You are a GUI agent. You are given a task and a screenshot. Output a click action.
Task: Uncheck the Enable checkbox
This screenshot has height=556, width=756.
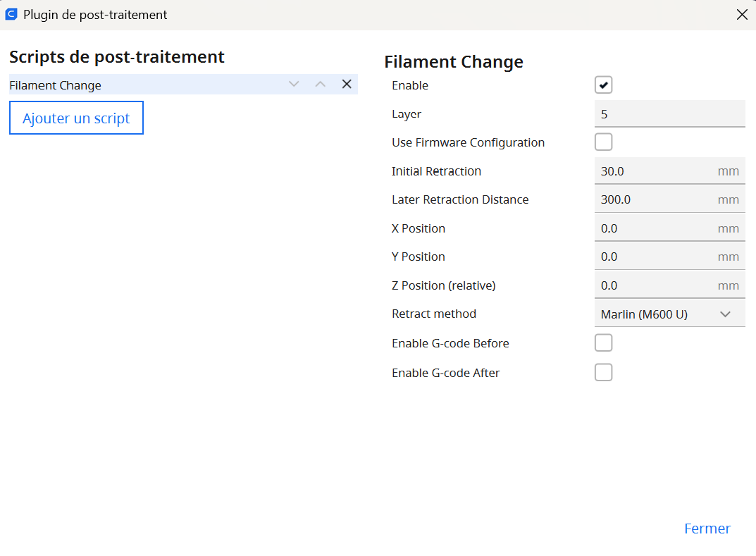click(603, 85)
